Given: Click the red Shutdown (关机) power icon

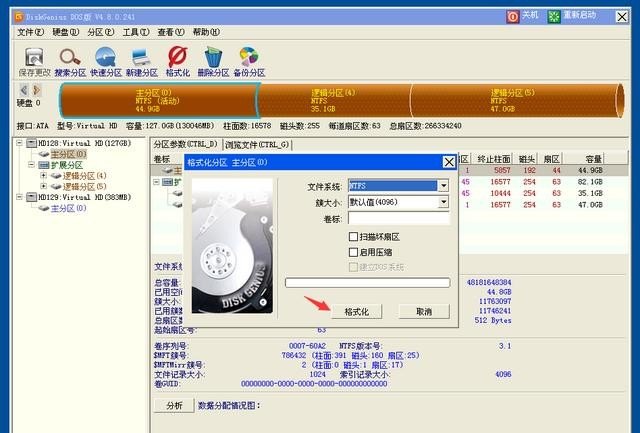Looking at the screenshot, I should coord(513,16).
